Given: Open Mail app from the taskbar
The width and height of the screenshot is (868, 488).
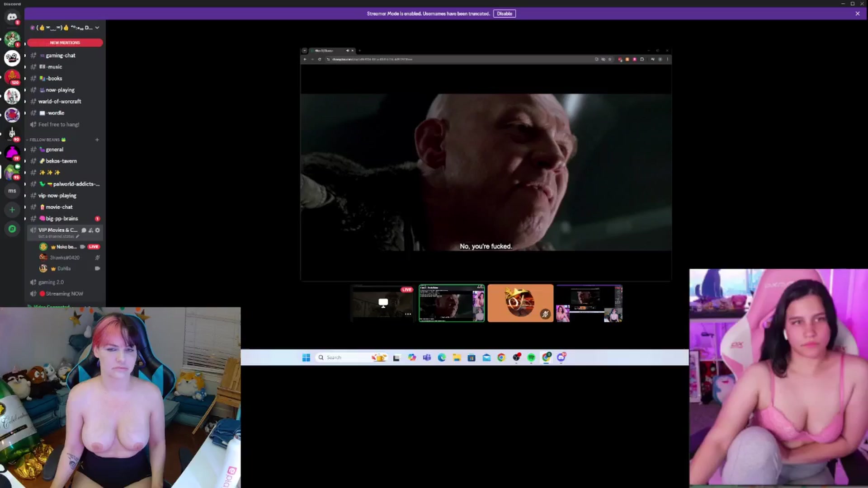Looking at the screenshot, I should pyautogui.click(x=486, y=357).
